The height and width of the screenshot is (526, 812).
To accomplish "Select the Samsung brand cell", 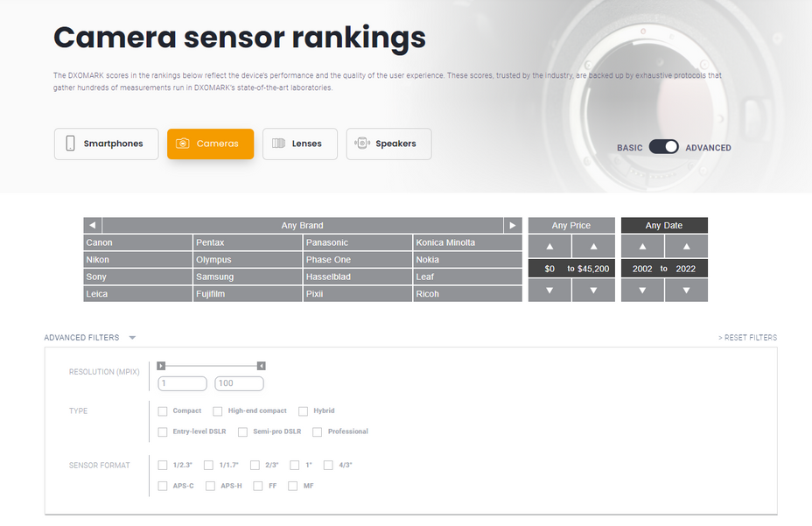I will tap(248, 277).
